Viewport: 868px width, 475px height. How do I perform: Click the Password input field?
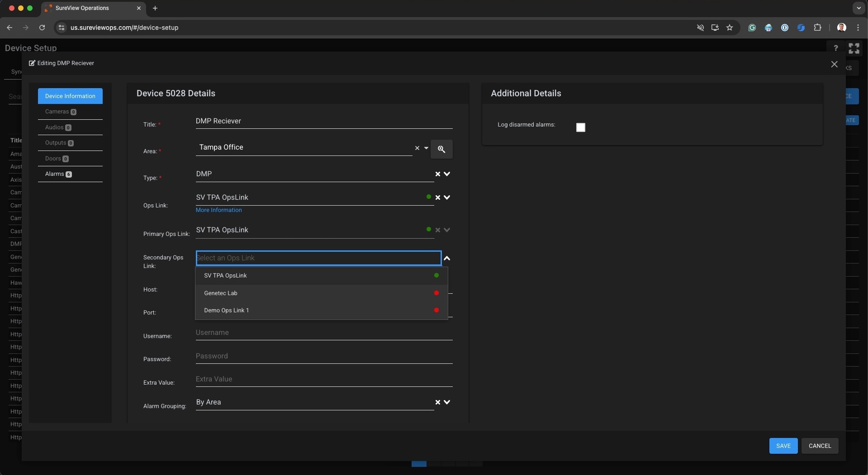[x=324, y=356]
